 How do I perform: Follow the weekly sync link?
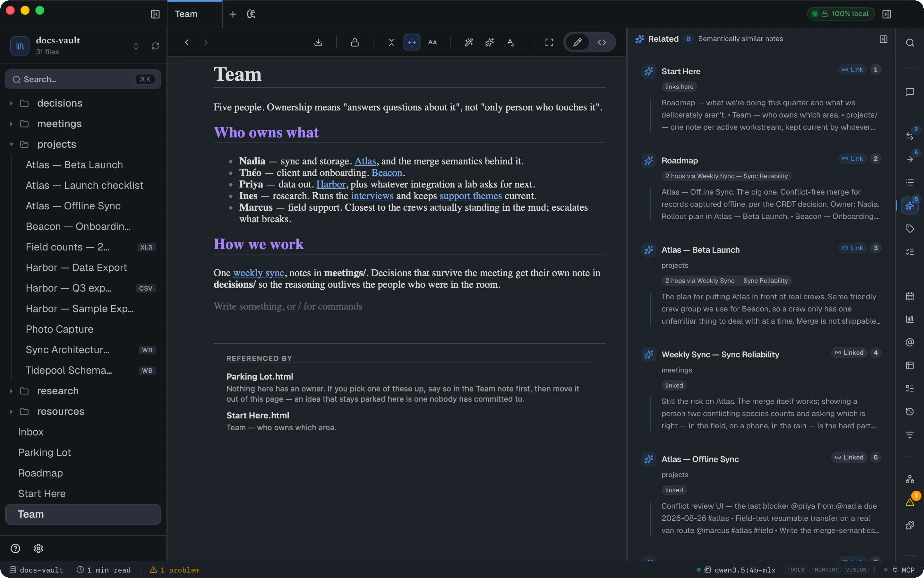point(259,273)
